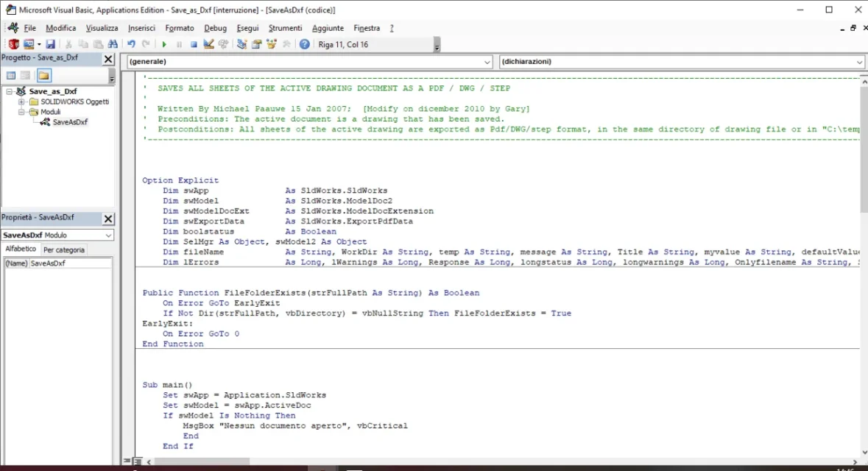Click the Redo arrow icon
This screenshot has height=471, width=868.
point(146,44)
